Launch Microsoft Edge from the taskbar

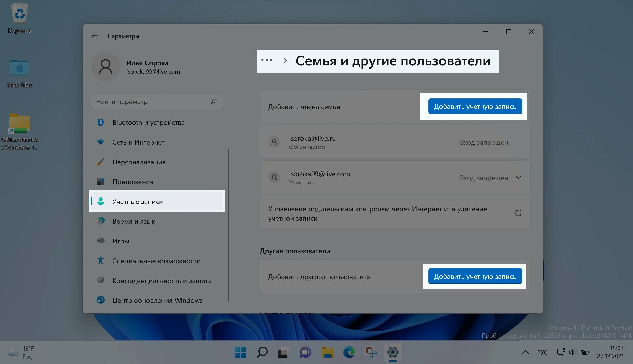[349, 352]
